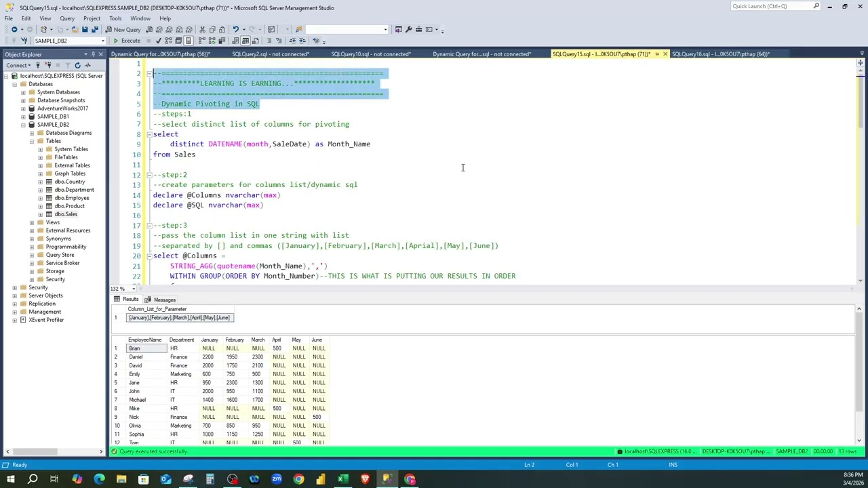The image size is (868, 488).
Task: Collapse the SAMPLE_DB2 database node
Action: click(x=23, y=125)
